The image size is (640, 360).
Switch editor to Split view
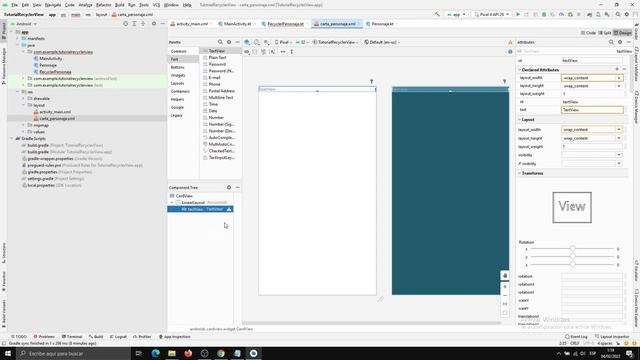coord(605,33)
